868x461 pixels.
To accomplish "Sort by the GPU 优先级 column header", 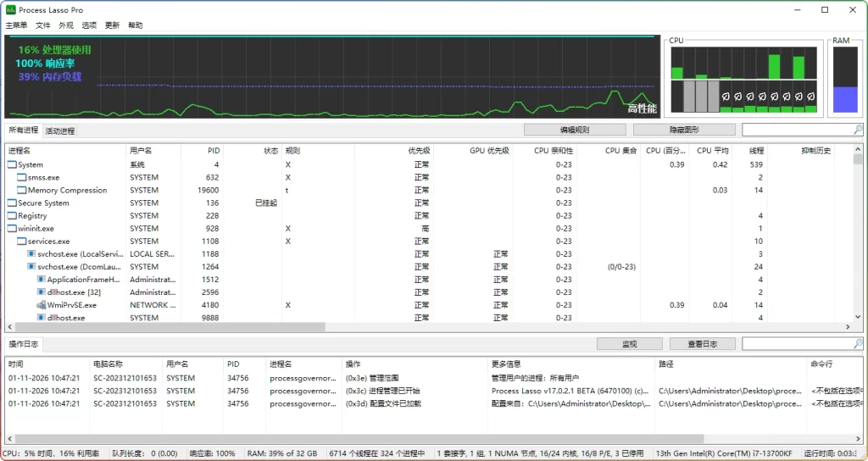I will [472, 151].
